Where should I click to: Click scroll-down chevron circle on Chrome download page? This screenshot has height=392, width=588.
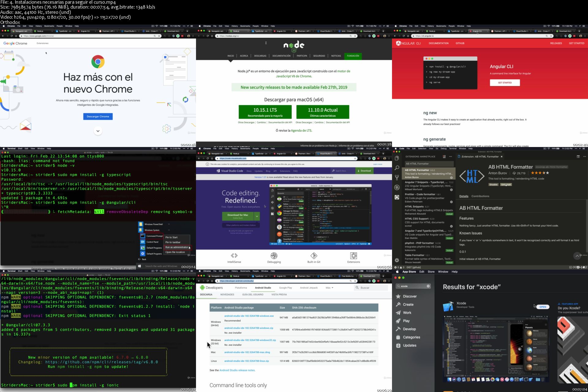pos(98,131)
